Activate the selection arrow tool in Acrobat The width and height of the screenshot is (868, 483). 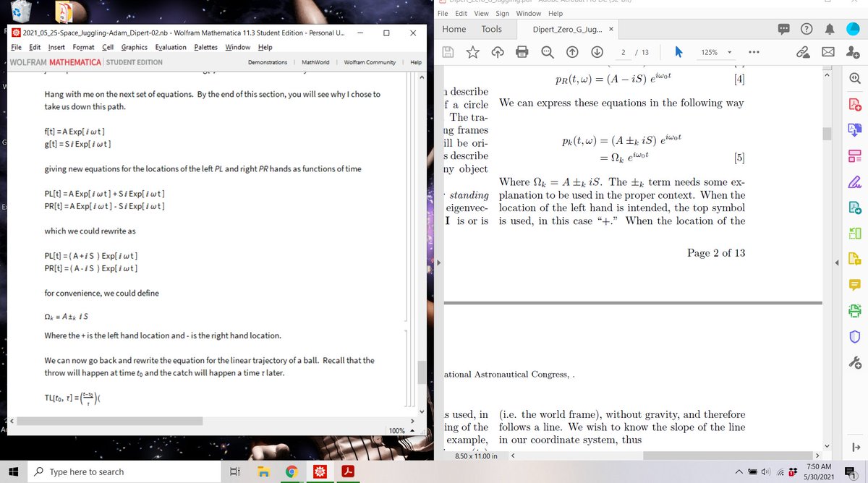679,52
